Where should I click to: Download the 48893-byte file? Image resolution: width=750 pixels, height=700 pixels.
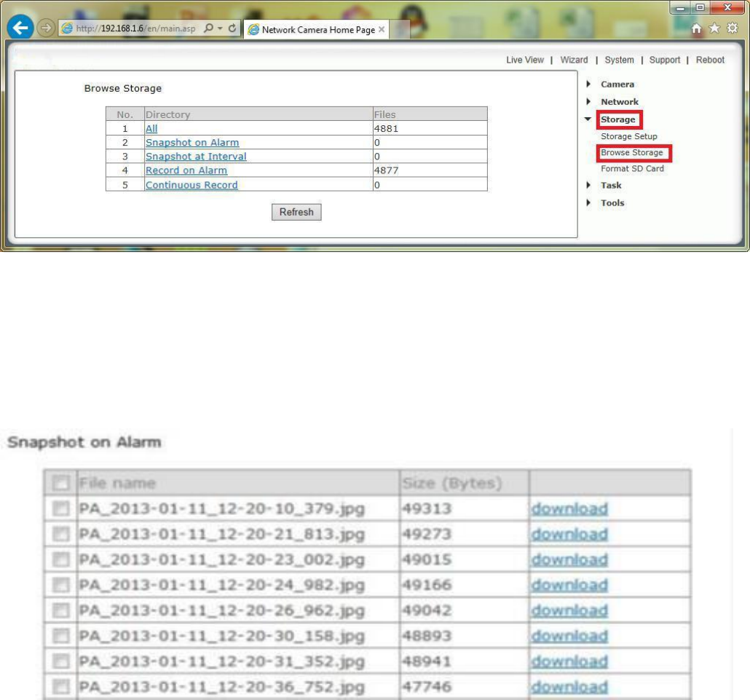pyautogui.click(x=569, y=636)
